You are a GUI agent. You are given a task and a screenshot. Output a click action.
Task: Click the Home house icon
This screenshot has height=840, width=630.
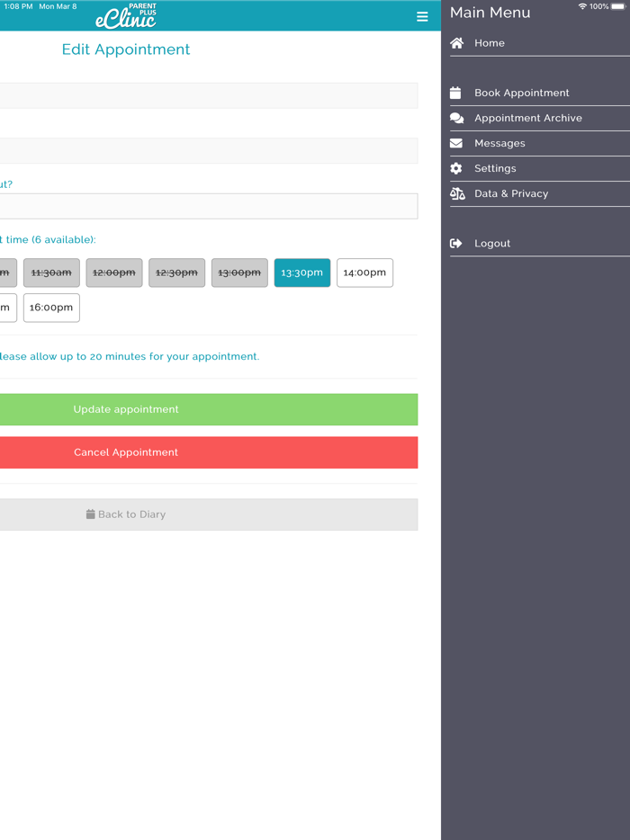457,43
